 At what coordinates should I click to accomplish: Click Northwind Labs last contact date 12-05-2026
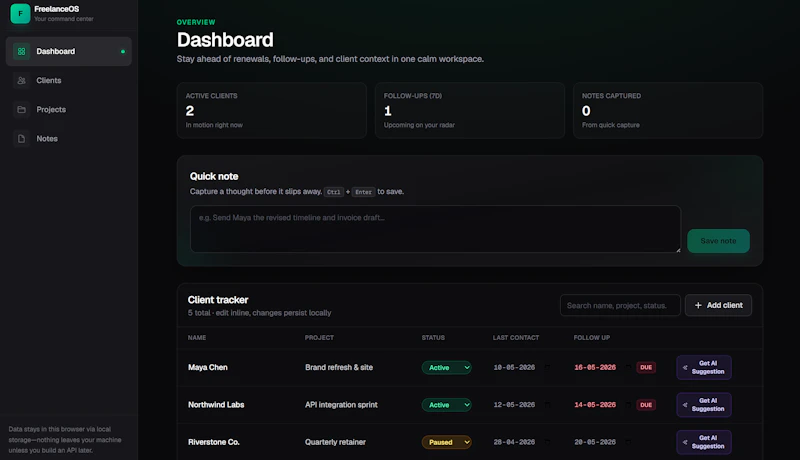514,405
